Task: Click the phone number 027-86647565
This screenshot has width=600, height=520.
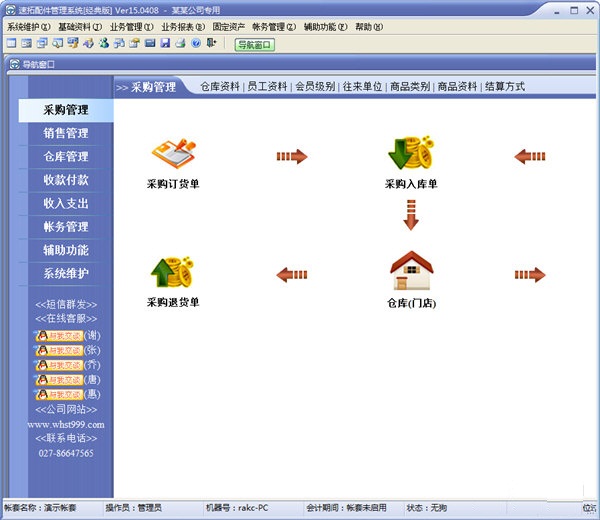Action: 66,453
